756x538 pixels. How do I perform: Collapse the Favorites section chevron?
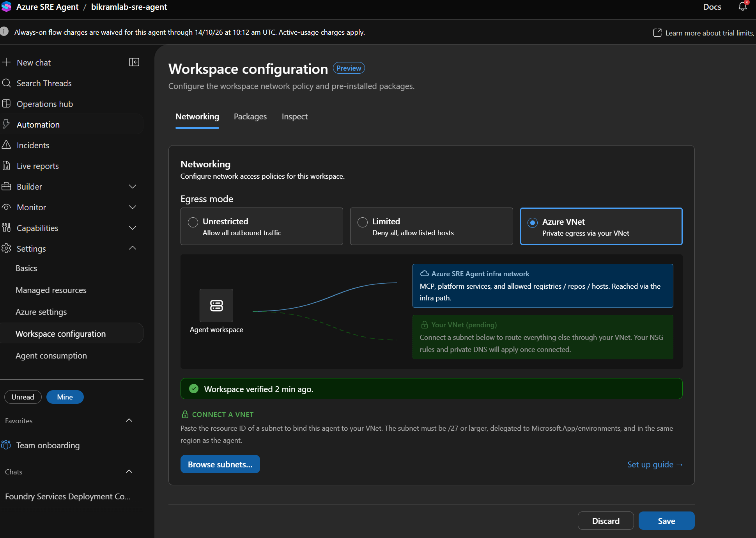tap(129, 420)
